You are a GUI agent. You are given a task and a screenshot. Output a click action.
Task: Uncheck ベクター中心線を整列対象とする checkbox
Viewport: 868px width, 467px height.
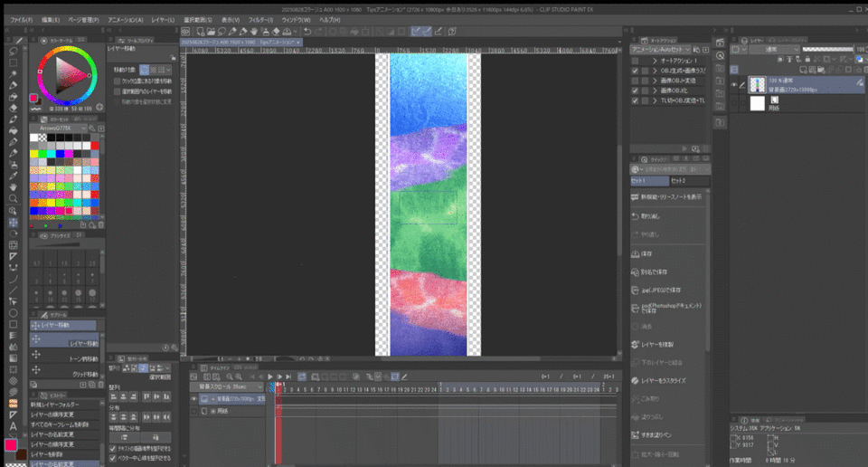tap(112, 458)
